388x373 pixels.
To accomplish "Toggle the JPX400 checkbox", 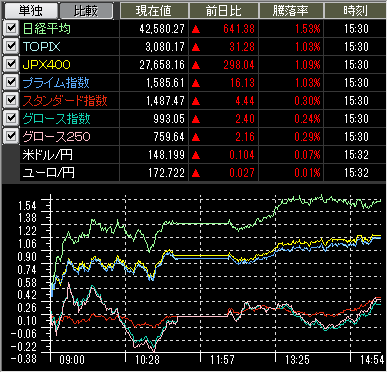I will tap(11, 64).
